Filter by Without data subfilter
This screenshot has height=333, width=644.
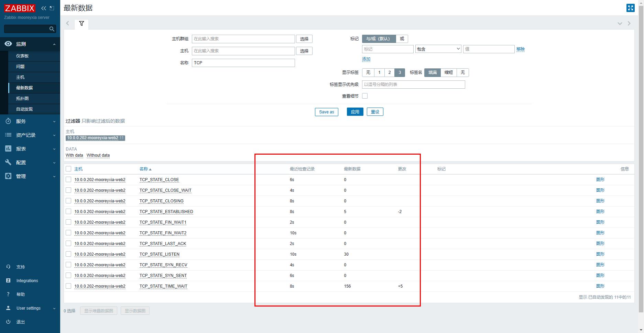[x=98, y=155]
